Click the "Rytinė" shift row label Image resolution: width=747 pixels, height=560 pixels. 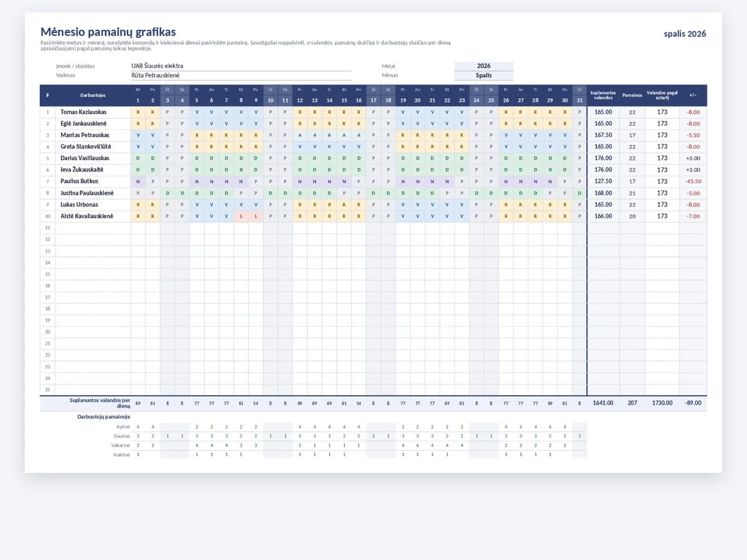pyautogui.click(x=123, y=427)
